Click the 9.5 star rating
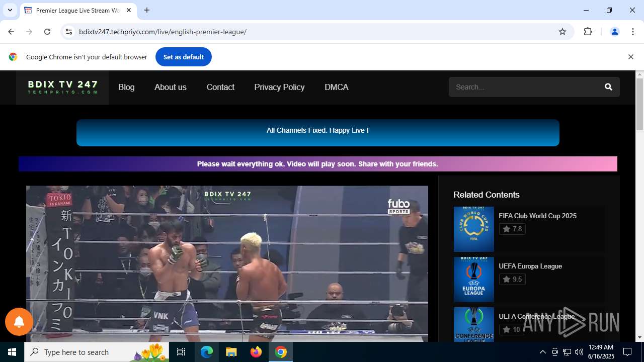The image size is (644, 362). (512, 279)
